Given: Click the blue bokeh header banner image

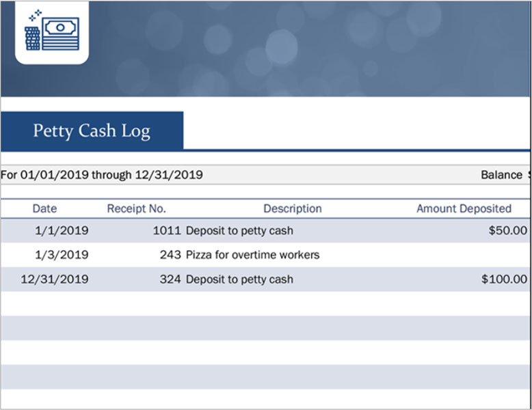Looking at the screenshot, I should (x=308, y=48).
